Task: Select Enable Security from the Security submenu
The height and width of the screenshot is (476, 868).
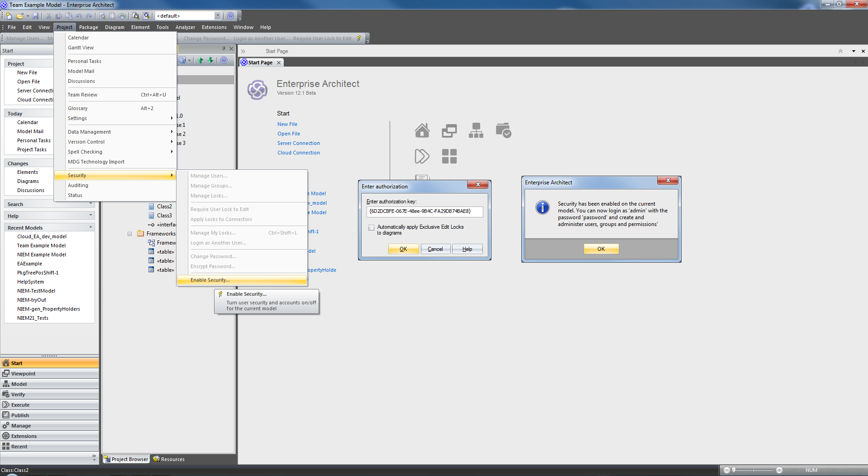Action: (210, 280)
